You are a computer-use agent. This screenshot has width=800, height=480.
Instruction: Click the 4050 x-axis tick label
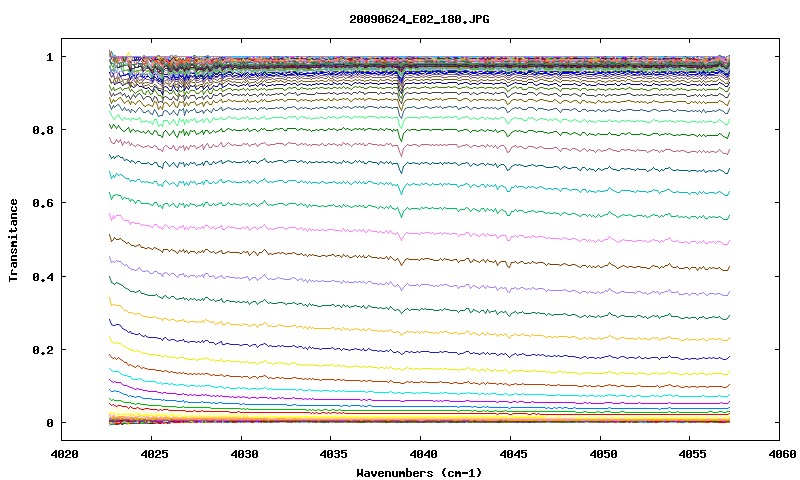(x=603, y=454)
